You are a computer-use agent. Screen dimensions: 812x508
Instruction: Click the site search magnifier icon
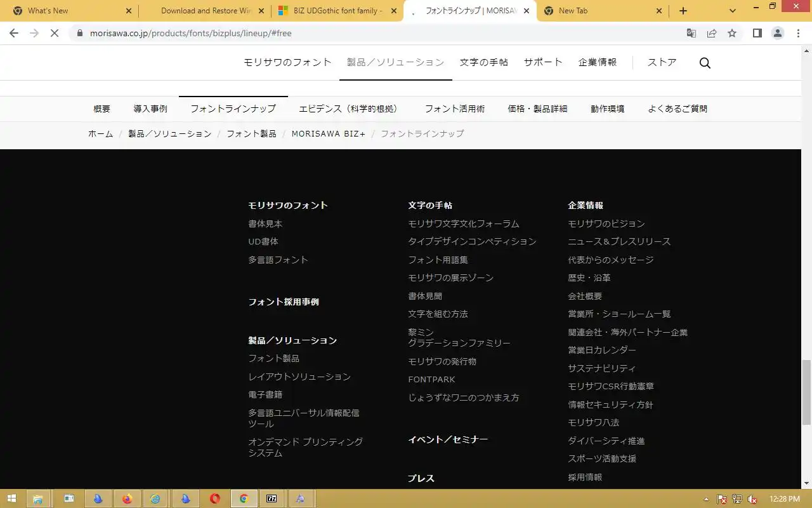click(x=705, y=63)
